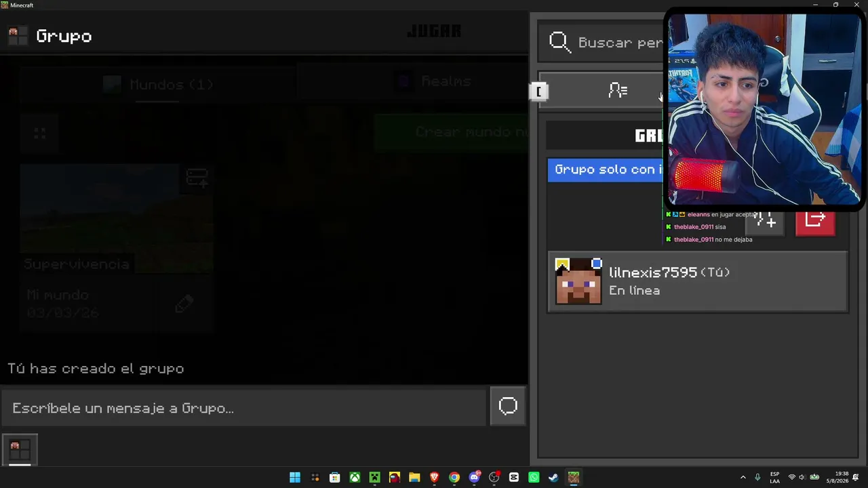Open the 'Mi mundo' world thumbnail
Image resolution: width=868 pixels, height=488 pixels.
coord(117,218)
